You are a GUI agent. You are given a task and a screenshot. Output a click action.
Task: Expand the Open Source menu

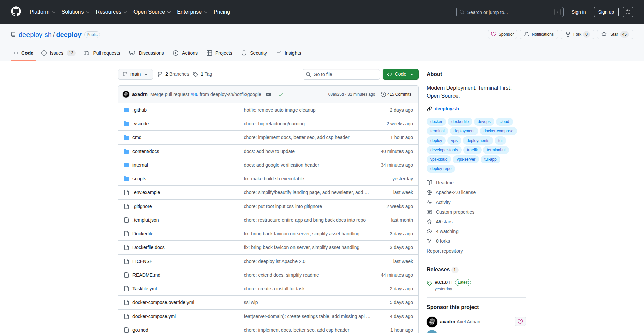tap(152, 12)
